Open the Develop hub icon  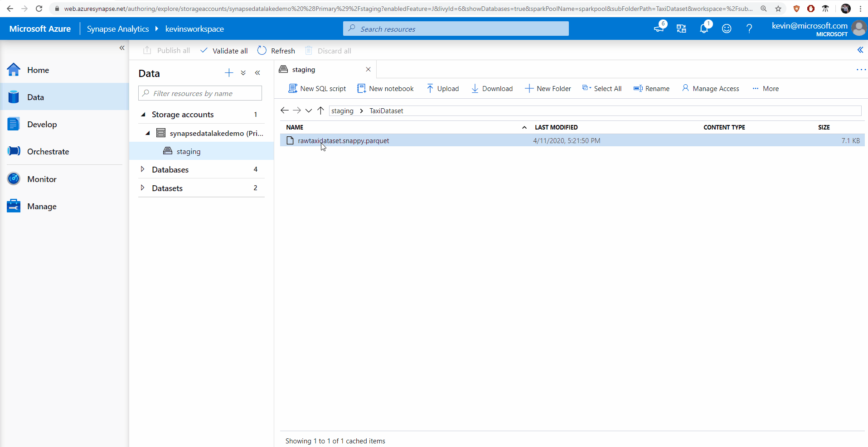pyautogui.click(x=14, y=124)
